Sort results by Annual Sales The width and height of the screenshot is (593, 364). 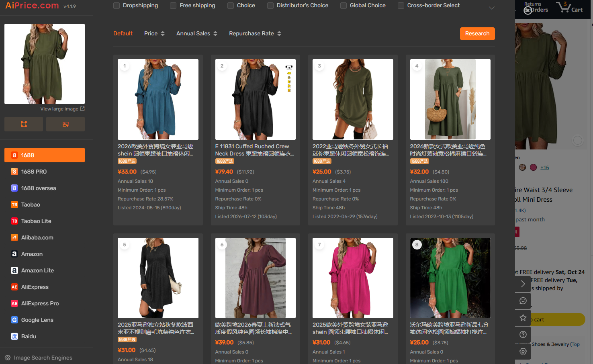click(x=197, y=33)
